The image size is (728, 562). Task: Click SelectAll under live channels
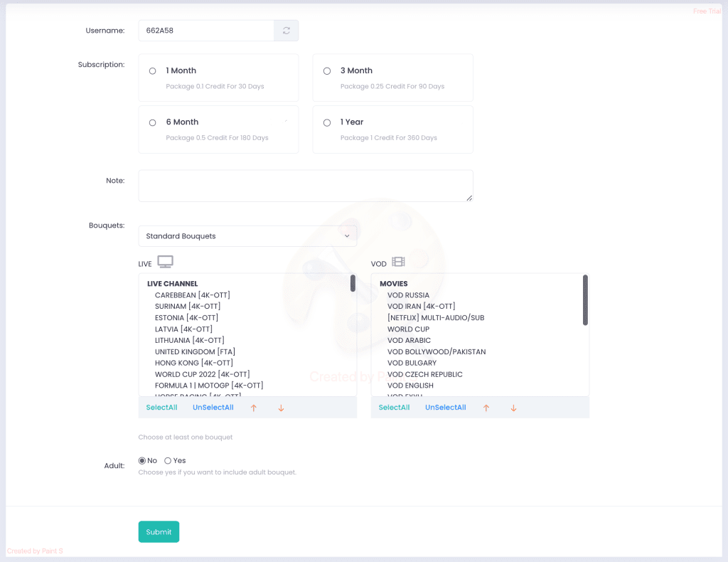point(161,408)
